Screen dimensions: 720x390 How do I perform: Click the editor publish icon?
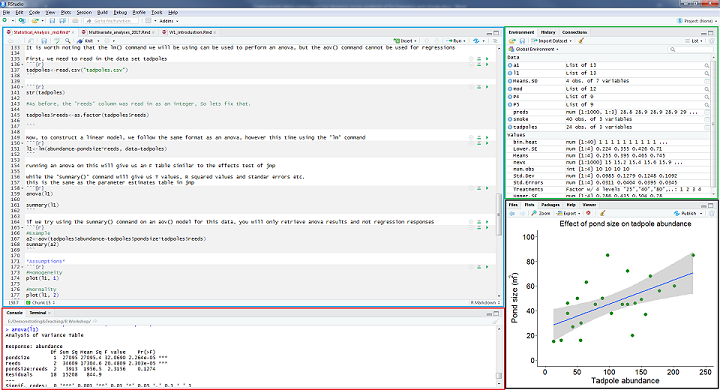(x=476, y=41)
